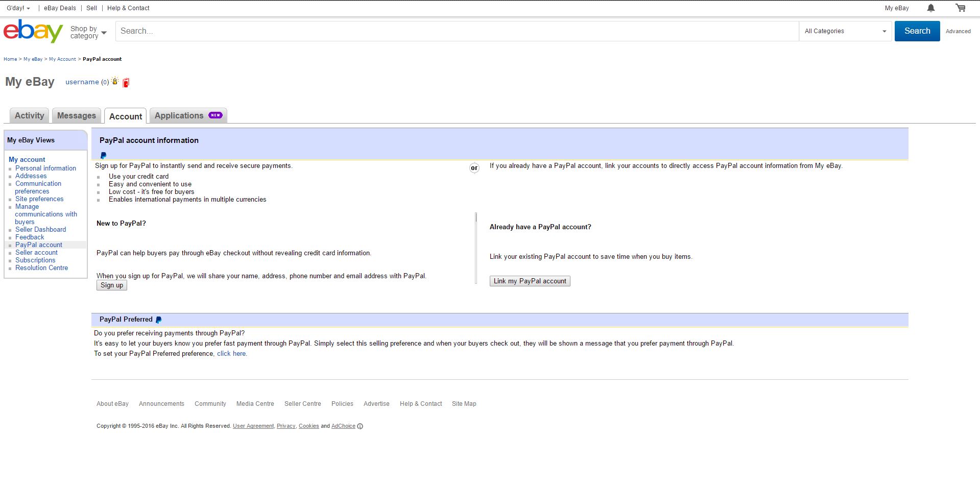
Task: Open About eBay footer link
Action: (112, 404)
